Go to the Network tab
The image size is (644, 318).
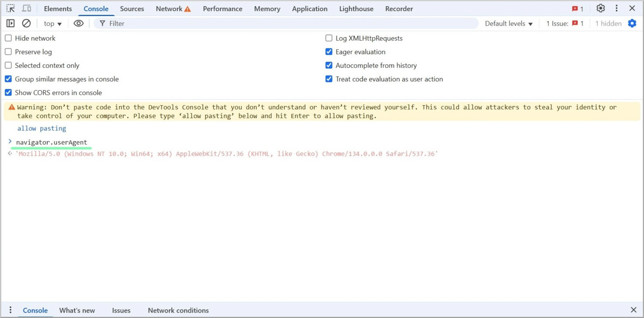tap(169, 9)
